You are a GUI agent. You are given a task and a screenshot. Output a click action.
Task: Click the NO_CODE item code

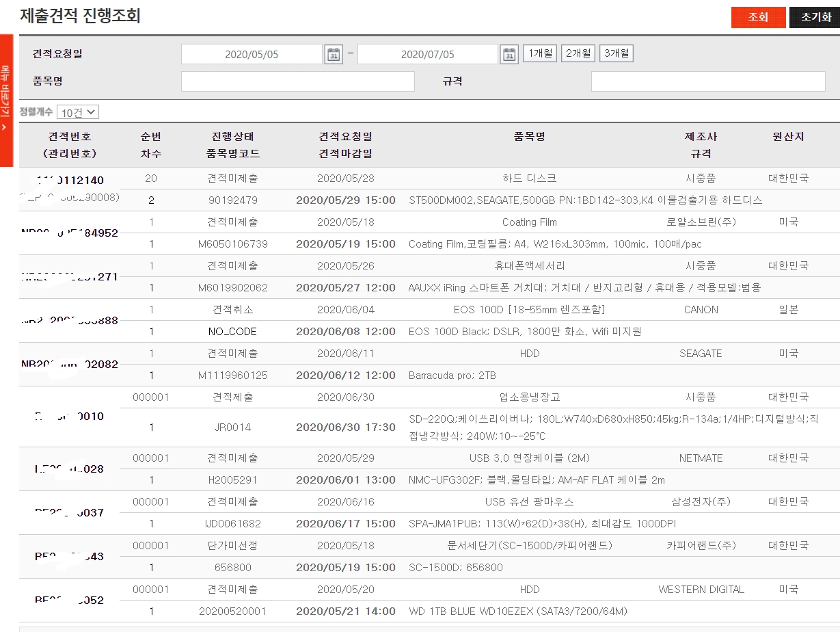[x=232, y=332]
